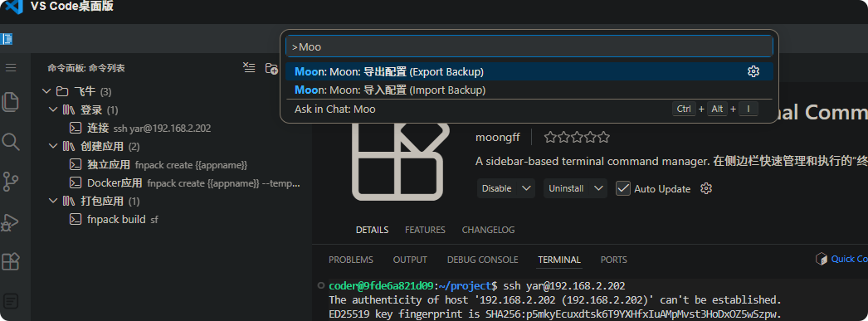Open the DEBUG CONSOLE panel tab
Image resolution: width=868 pixels, height=321 pixels.
pos(483,260)
